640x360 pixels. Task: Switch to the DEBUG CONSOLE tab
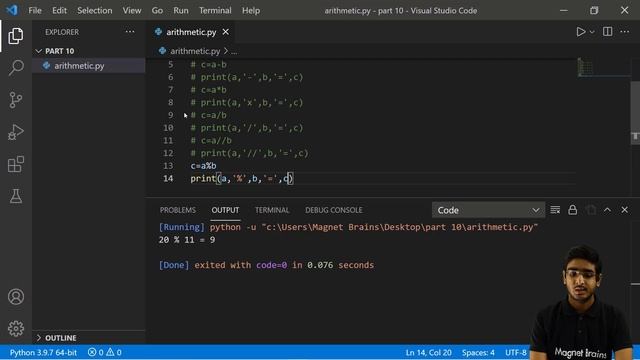(x=333, y=210)
